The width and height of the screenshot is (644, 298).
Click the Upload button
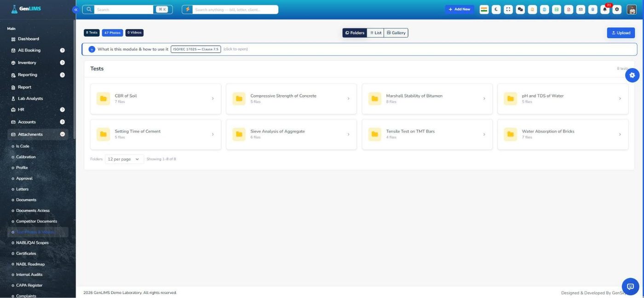pos(621,33)
